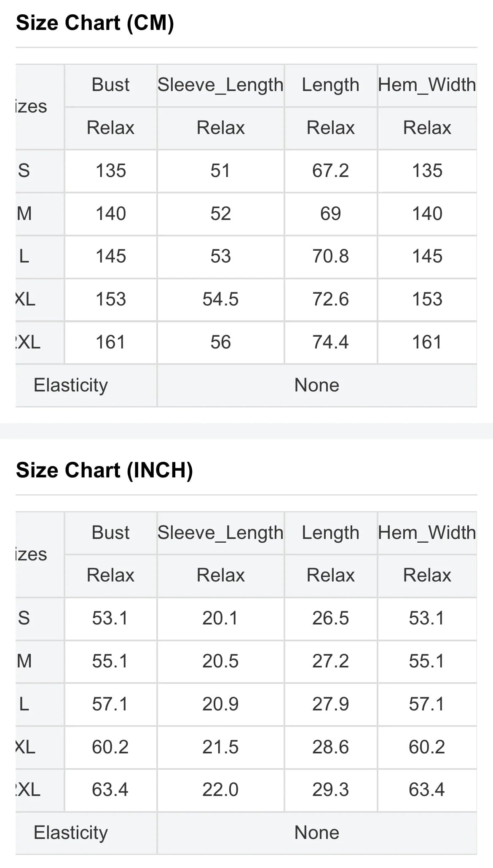The width and height of the screenshot is (493, 868).
Task: Select the sleeve length value 52 for M
Action: 220,214
